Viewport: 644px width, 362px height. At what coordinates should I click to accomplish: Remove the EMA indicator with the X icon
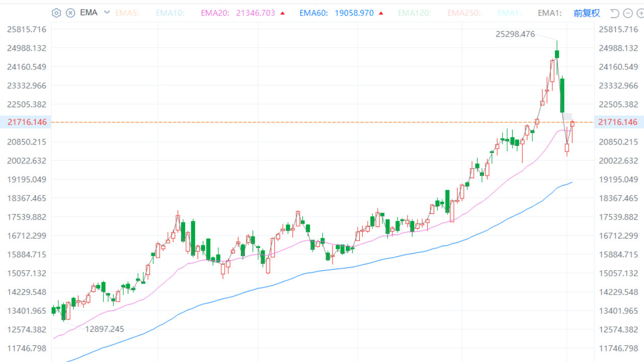point(70,13)
